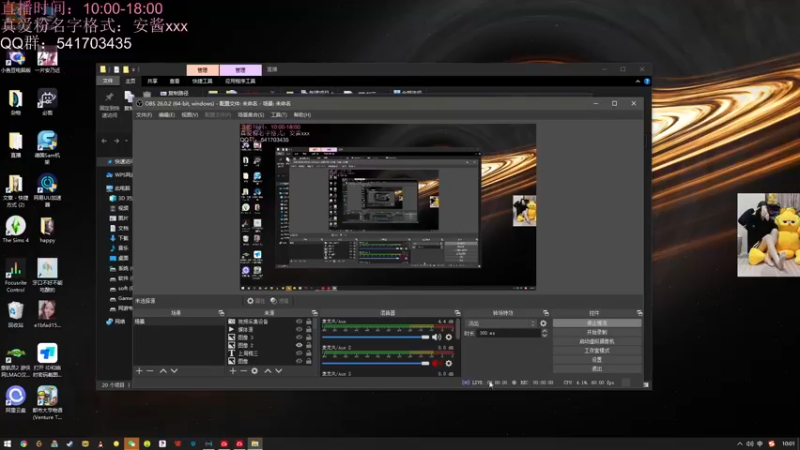The image size is (800, 450).
Task: Pop out the 来源 dock panel
Action: click(x=314, y=313)
